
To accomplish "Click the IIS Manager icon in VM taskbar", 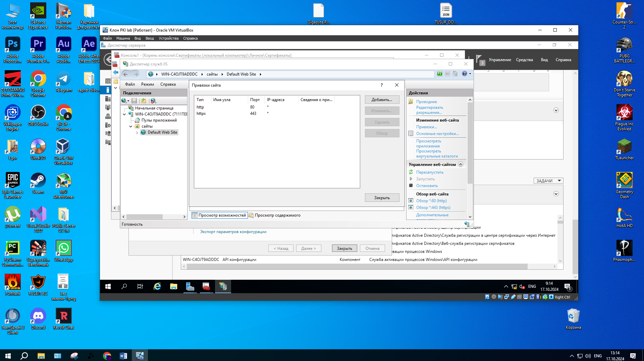I will [x=223, y=286].
